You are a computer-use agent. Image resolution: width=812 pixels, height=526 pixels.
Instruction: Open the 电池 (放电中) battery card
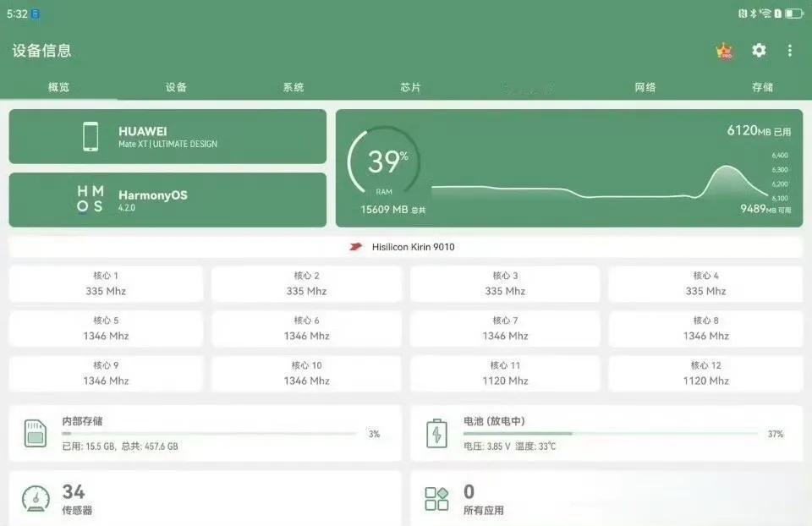(607, 433)
